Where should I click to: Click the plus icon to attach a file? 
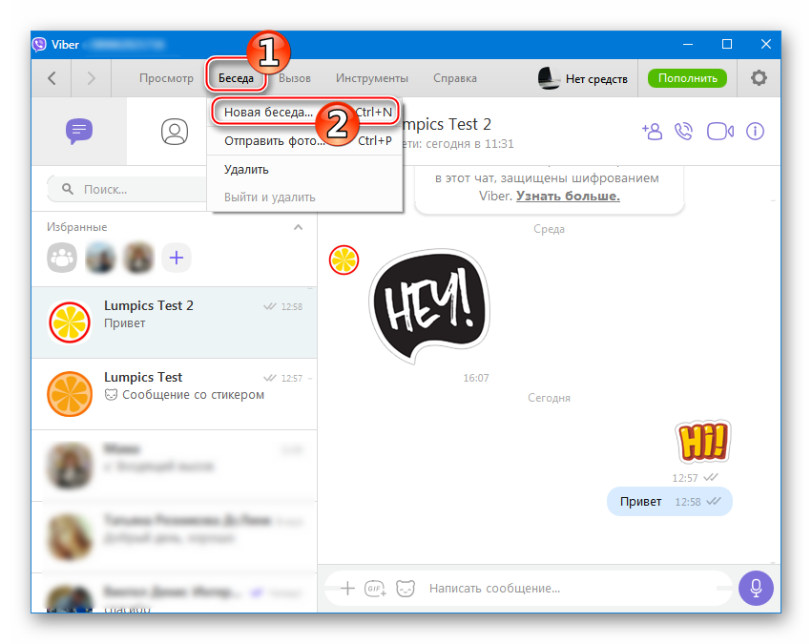(x=347, y=588)
